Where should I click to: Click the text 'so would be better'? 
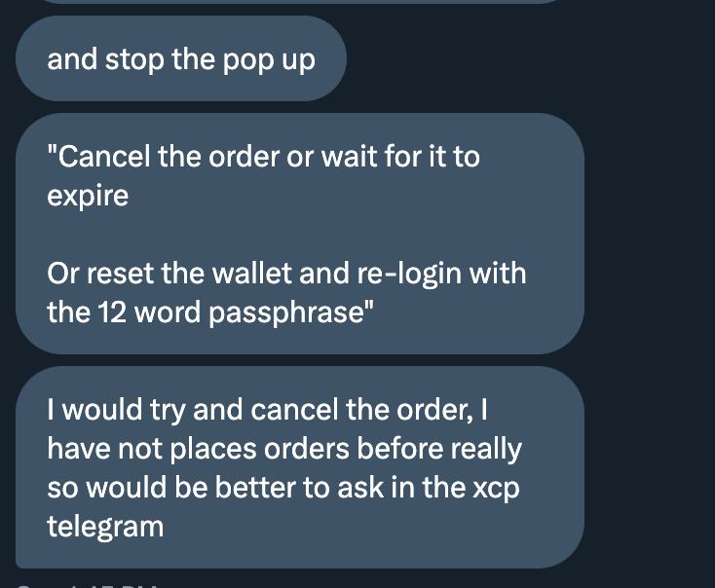click(172, 488)
